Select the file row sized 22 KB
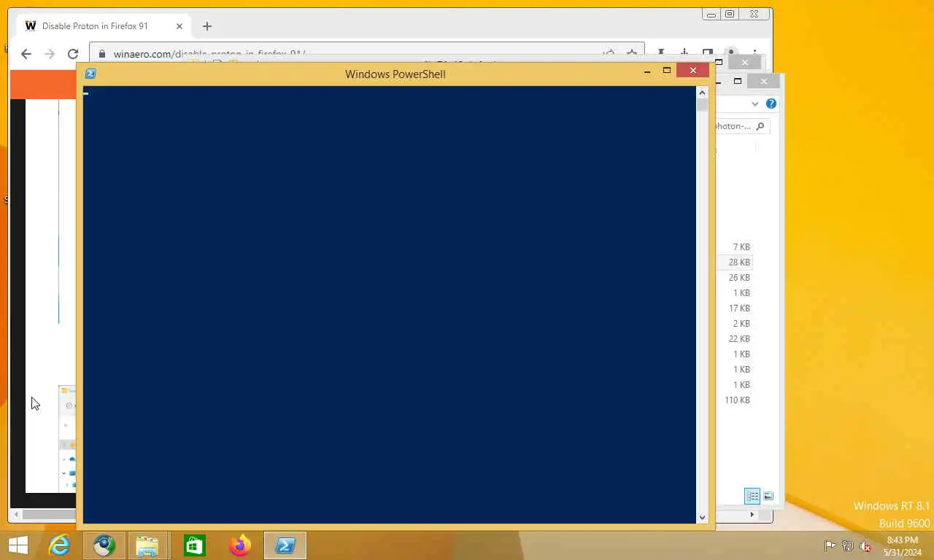The image size is (934, 560). (x=734, y=339)
